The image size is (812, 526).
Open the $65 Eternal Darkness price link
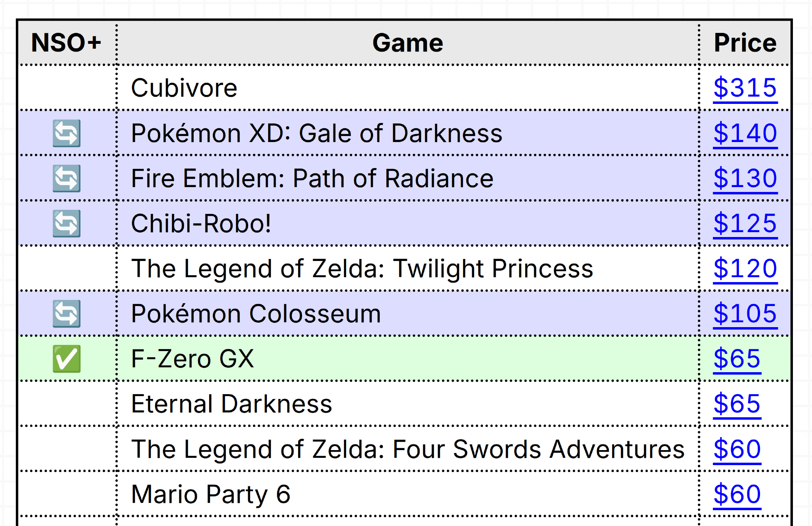point(737,404)
